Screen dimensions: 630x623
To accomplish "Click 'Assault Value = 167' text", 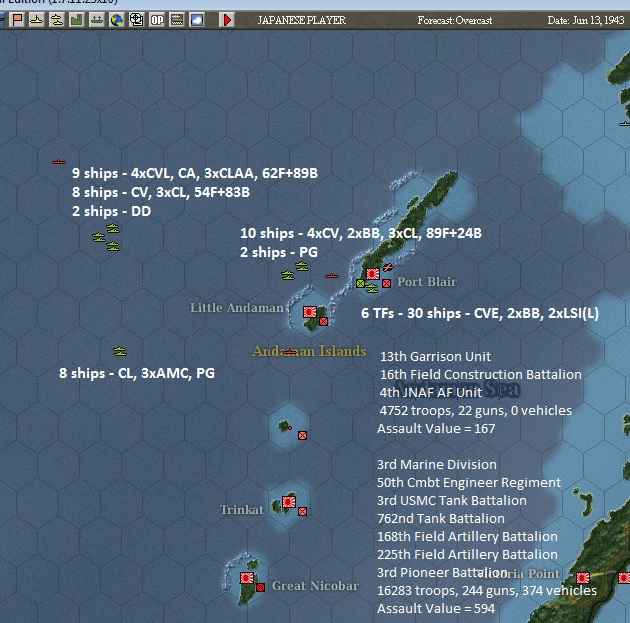I will [x=436, y=429].
